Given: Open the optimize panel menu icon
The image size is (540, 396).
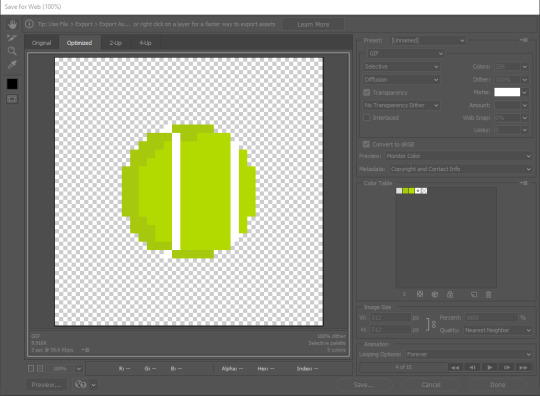Looking at the screenshot, I should [x=524, y=40].
